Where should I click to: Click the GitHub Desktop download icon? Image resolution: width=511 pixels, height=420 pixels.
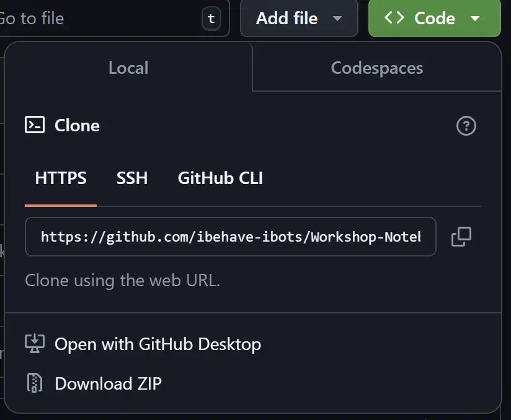coord(35,344)
